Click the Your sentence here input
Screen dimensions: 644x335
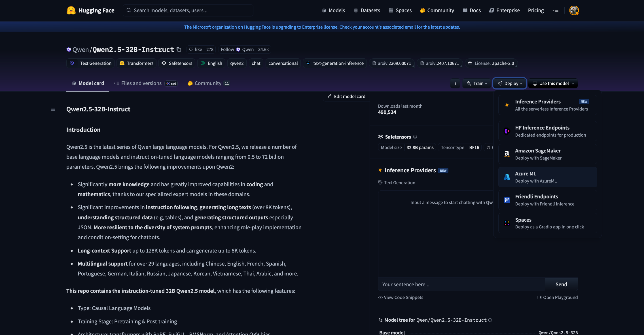coord(461,285)
